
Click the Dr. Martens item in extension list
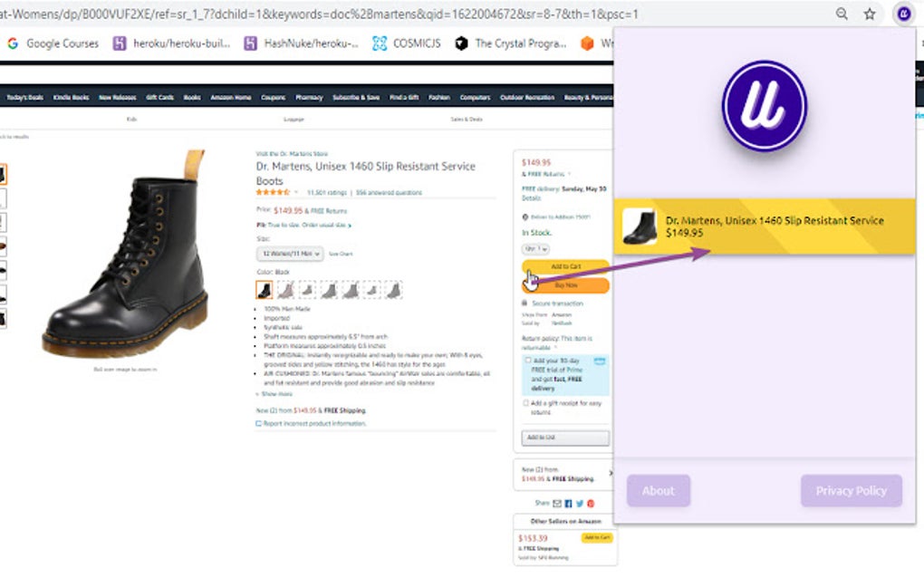coord(765,226)
